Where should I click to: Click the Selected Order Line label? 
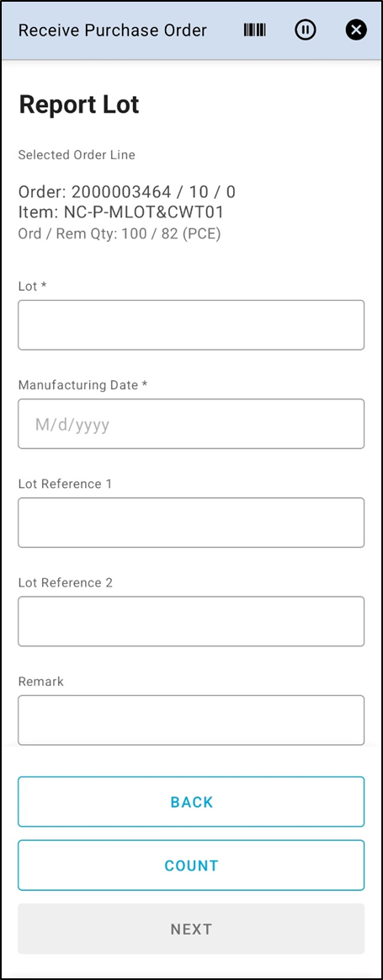click(77, 154)
